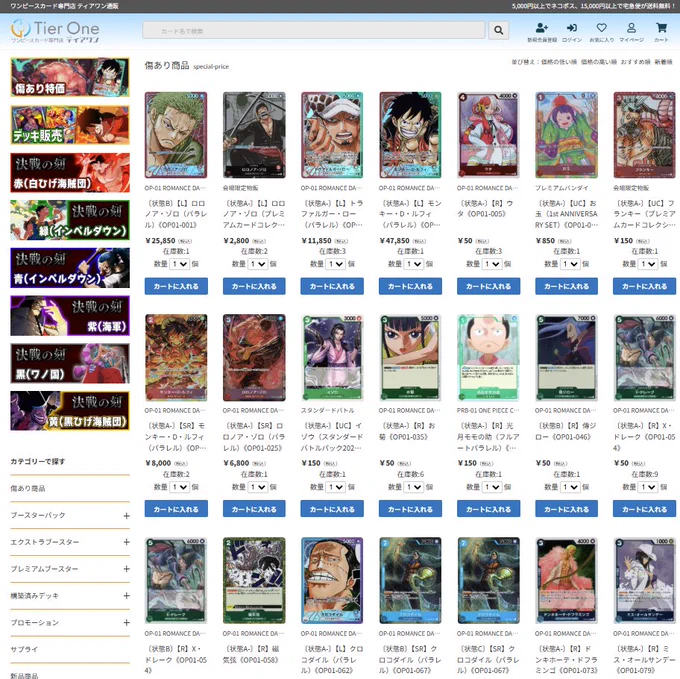Select 傷あり商品 category in sidebar

[x=28, y=488]
